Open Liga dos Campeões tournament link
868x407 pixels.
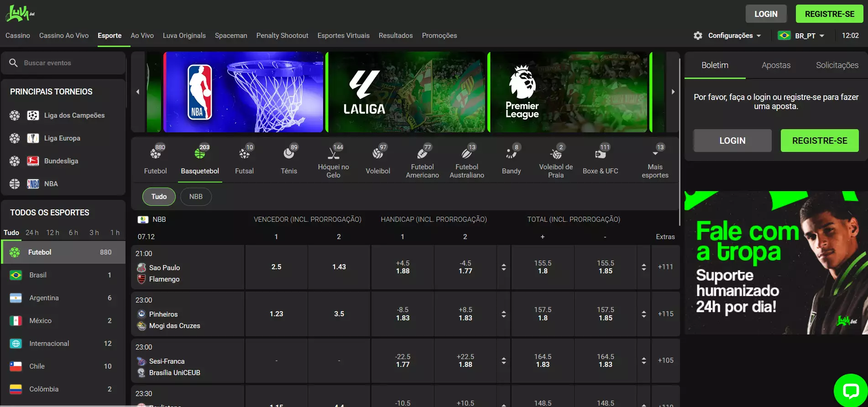74,115
